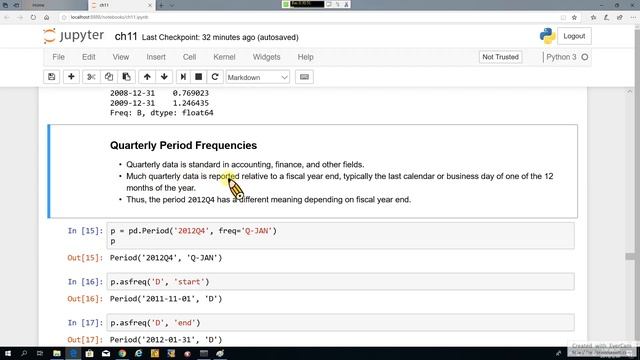Click inside code cell In [15]
Screen dimensions: 640x360
[x=340, y=236]
